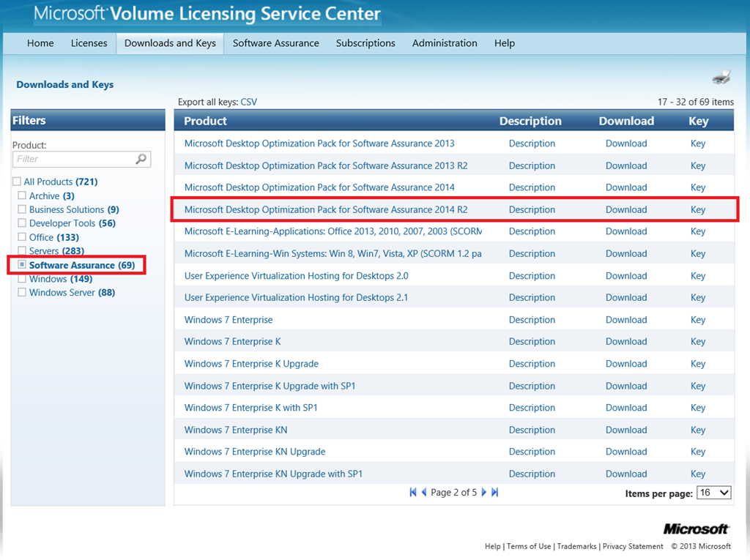The width and height of the screenshot is (750, 560).
Task: Jump to the last page of results
Action: 494,493
